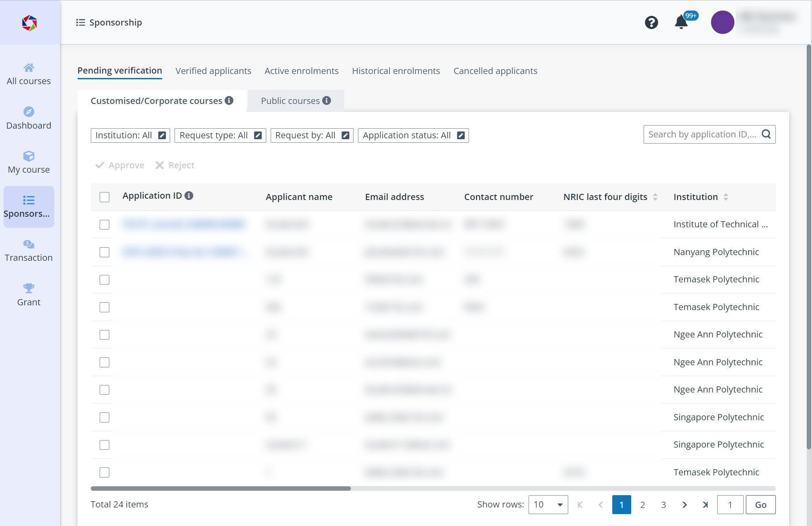Click info icon next to Application ID
The width and height of the screenshot is (812, 526).
189,196
